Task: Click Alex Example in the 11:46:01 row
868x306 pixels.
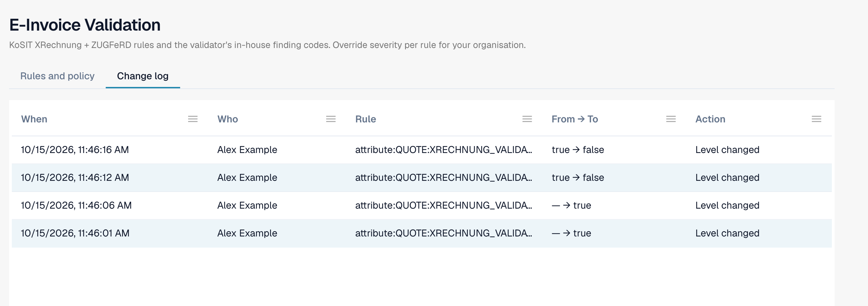Action: click(247, 233)
